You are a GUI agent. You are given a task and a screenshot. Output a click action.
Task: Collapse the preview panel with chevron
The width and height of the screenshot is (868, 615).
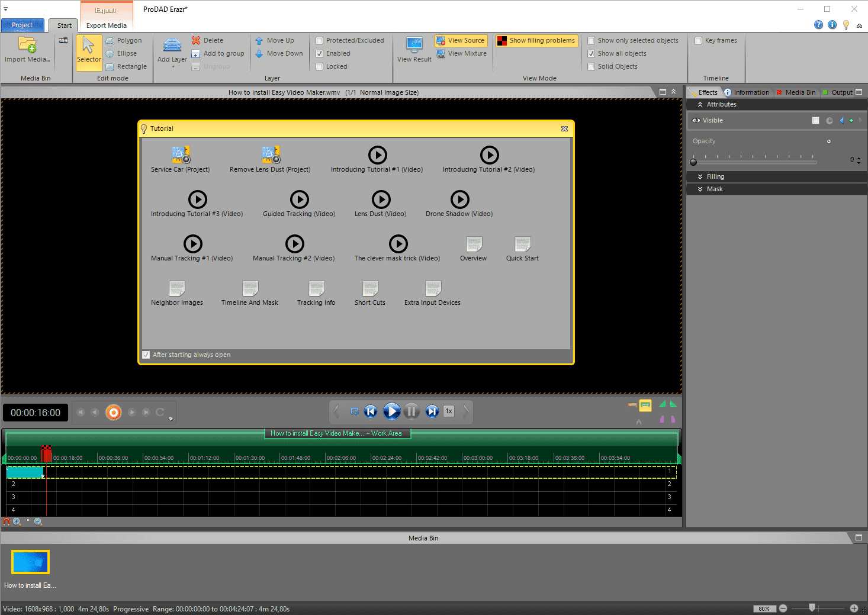pos(673,92)
